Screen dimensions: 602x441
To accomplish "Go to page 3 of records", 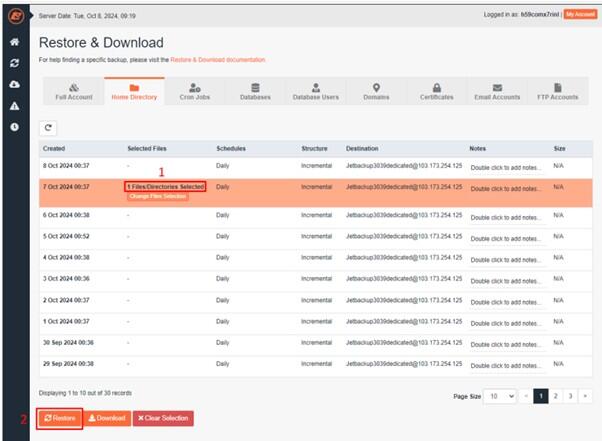I will [x=571, y=396].
